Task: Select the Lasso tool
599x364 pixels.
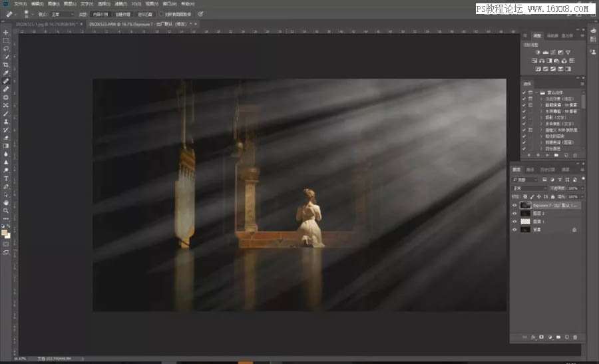Action: pyautogui.click(x=6, y=49)
